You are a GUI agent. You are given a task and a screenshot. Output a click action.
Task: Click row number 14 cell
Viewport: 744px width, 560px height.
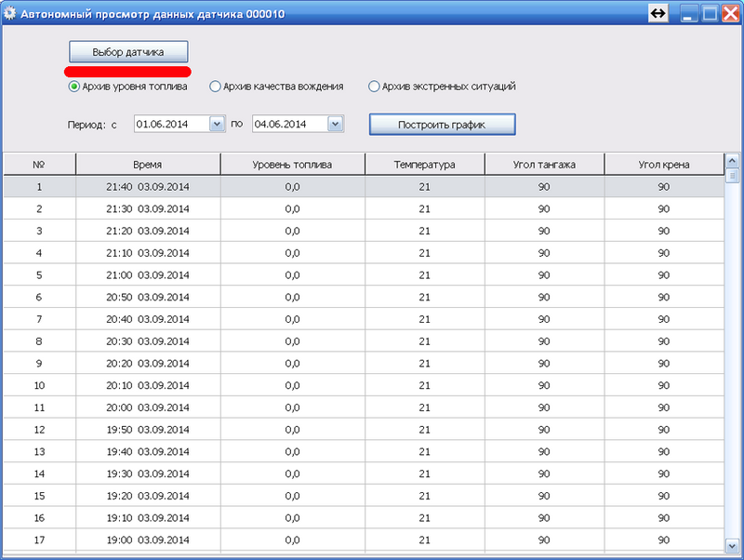pyautogui.click(x=39, y=473)
